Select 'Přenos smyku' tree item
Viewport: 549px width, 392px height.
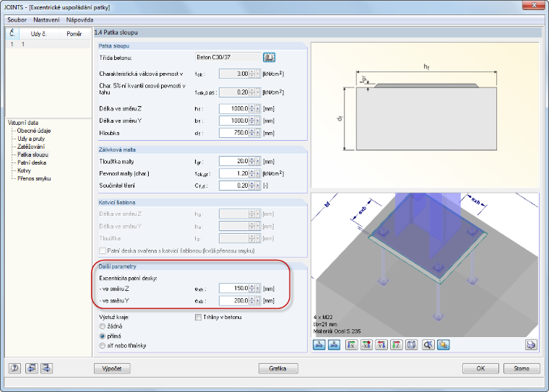pyautogui.click(x=34, y=179)
